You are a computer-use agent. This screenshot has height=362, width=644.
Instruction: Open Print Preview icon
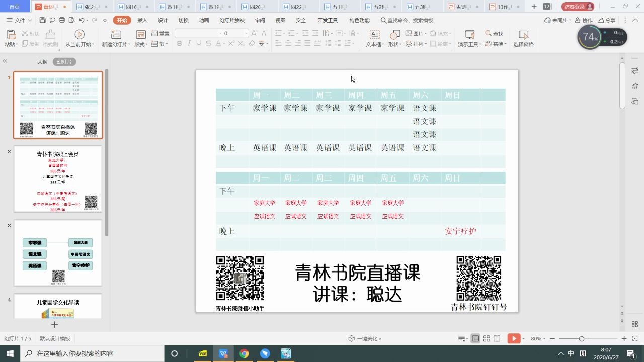click(x=71, y=20)
